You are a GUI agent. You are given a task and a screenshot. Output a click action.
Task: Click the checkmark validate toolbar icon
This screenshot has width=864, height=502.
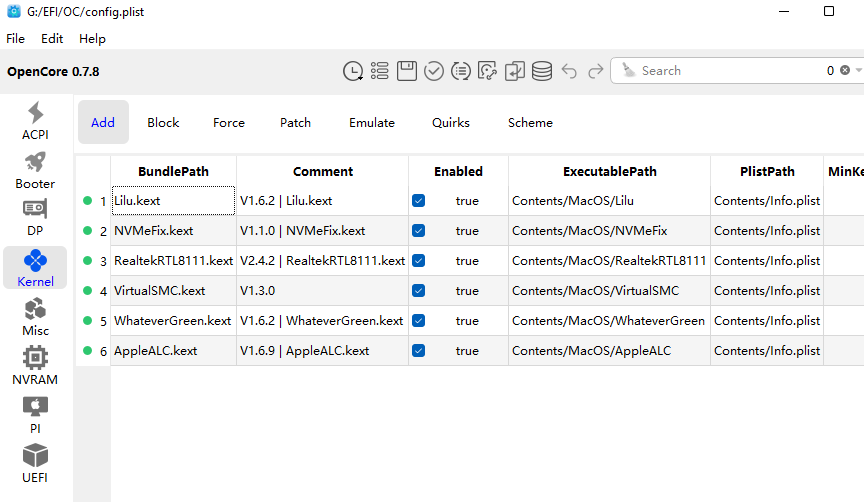click(434, 71)
